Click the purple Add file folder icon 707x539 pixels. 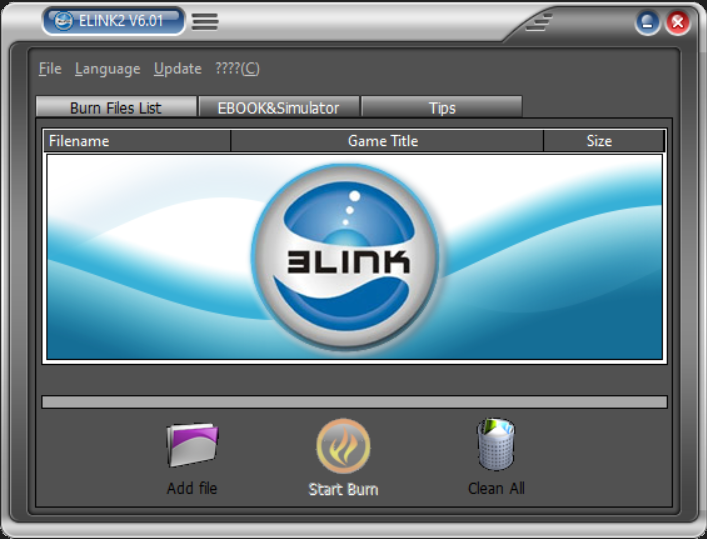tap(193, 445)
